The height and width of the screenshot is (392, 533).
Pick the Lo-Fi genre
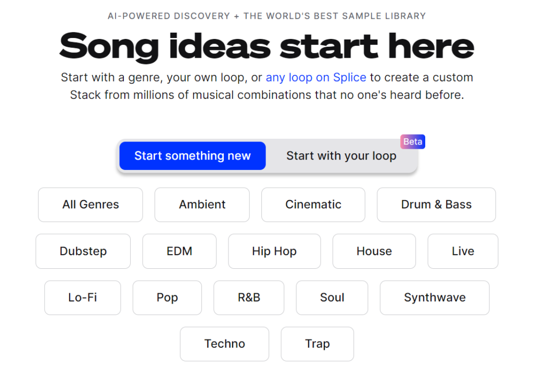coord(83,298)
